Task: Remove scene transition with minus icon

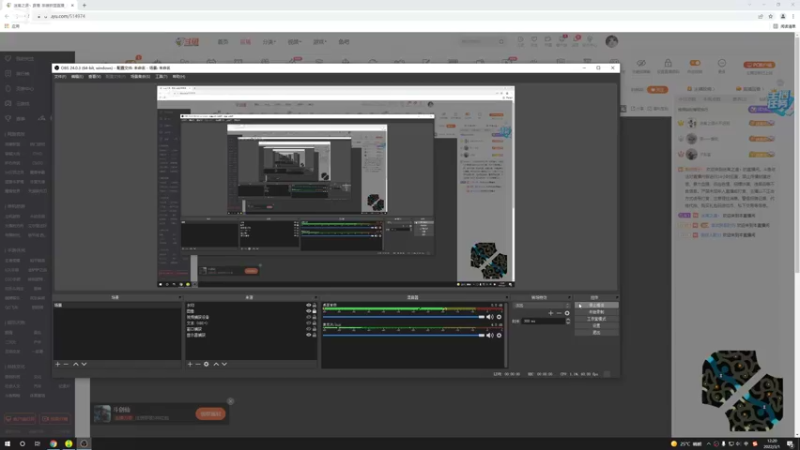Action: (559, 313)
